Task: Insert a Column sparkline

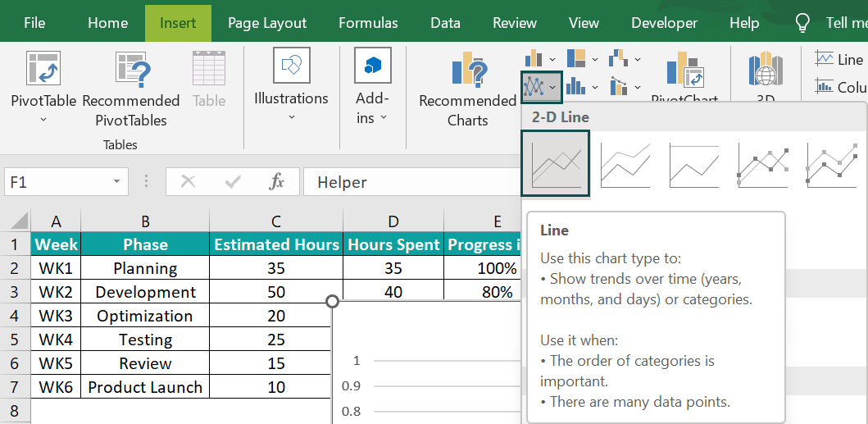Action: pyautogui.click(x=839, y=87)
